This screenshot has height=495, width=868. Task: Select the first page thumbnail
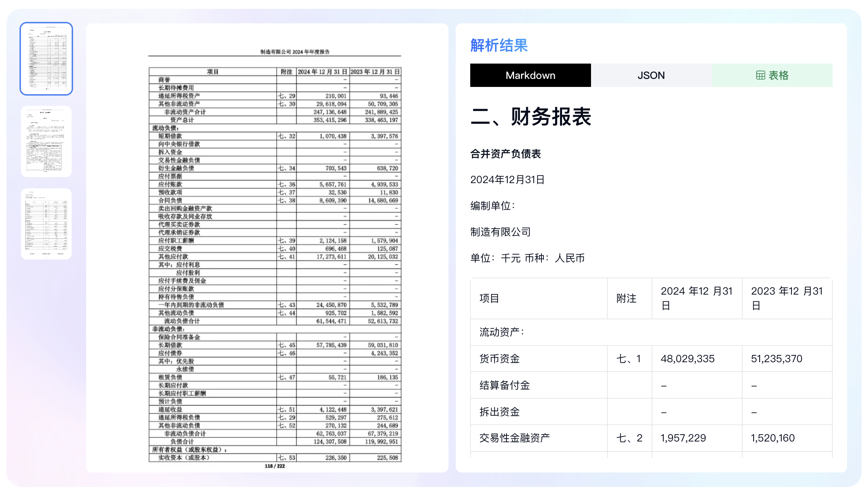(46, 59)
